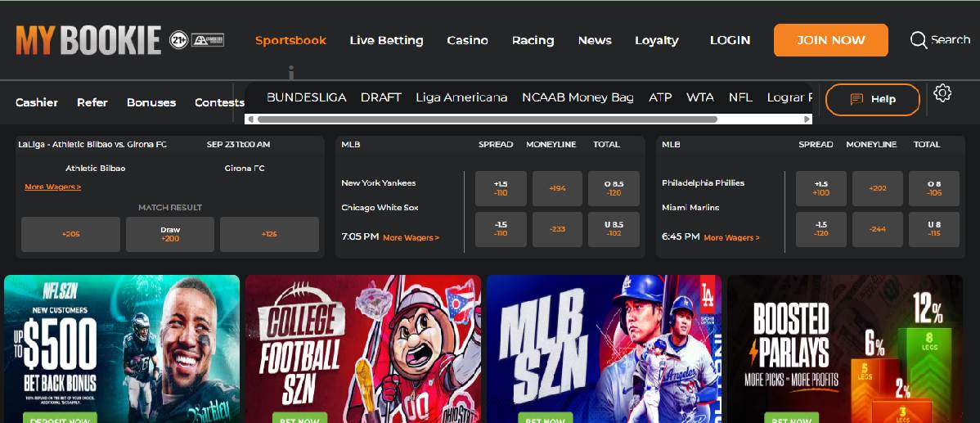Click the gamblers association badge icon
Screen dimensions: 980x423
click(x=208, y=40)
